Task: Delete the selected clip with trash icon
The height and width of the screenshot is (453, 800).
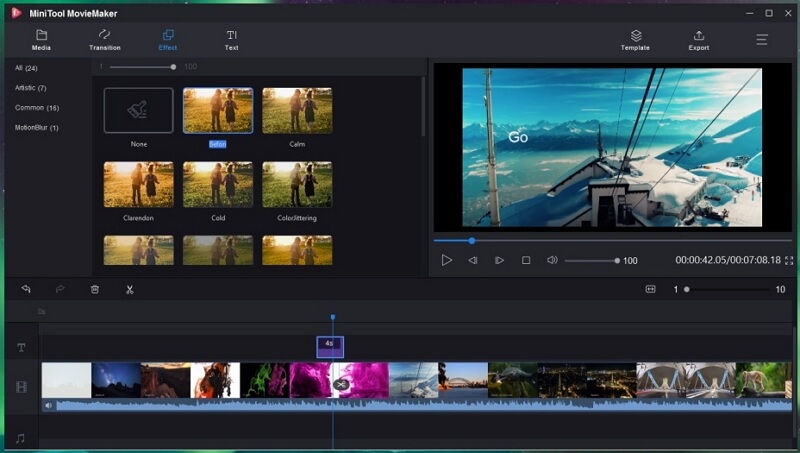Action: [x=95, y=289]
